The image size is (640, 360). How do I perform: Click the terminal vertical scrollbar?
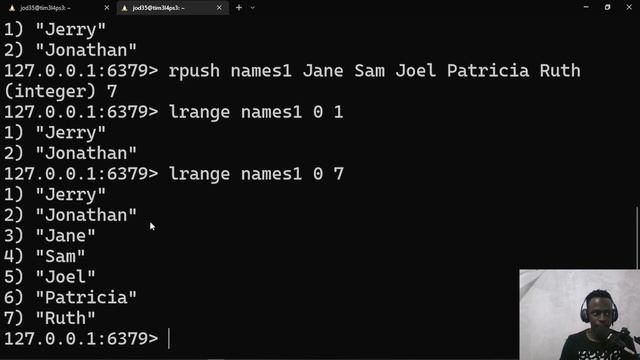tap(637, 238)
